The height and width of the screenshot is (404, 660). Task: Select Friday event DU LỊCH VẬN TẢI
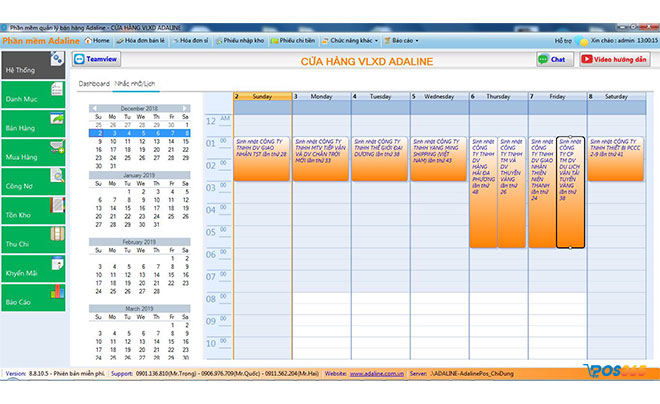570,192
